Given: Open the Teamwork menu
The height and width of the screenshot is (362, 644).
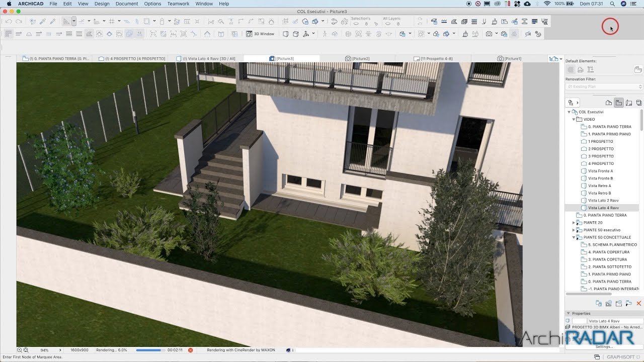Looking at the screenshot, I should pos(178,4).
